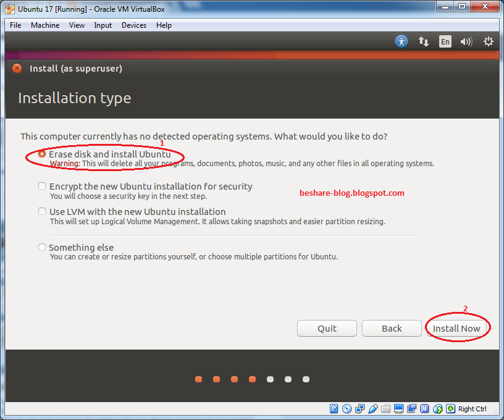Click the display monitor icon in status bar
The image size is (504, 420).
click(398, 409)
